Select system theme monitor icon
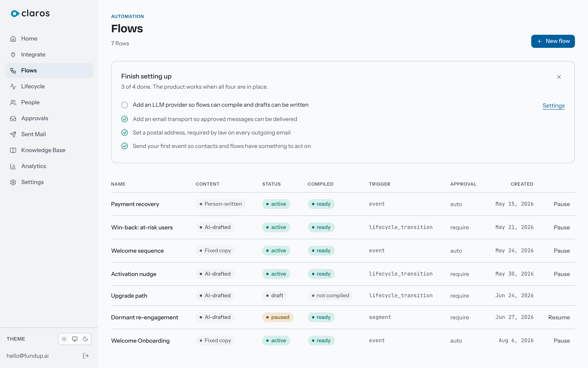The height and width of the screenshot is (368, 588). click(75, 339)
